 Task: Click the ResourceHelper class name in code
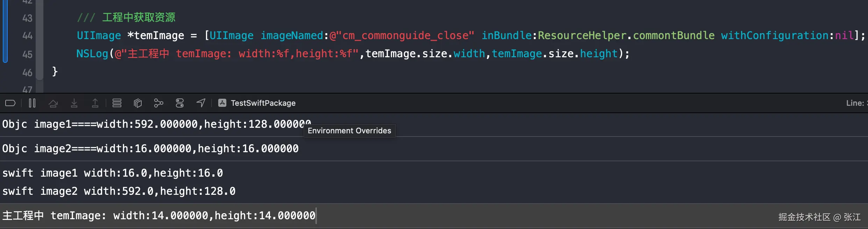click(582, 36)
